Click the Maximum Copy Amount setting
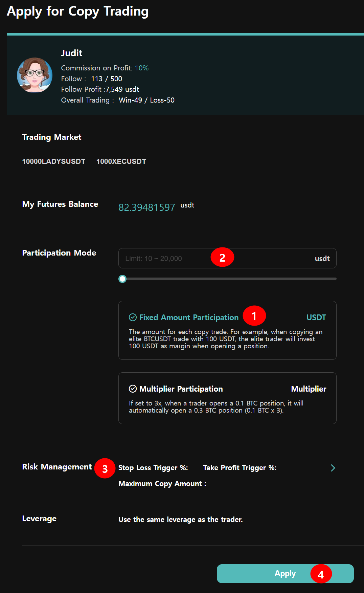The width and height of the screenshot is (364, 593). click(x=162, y=484)
